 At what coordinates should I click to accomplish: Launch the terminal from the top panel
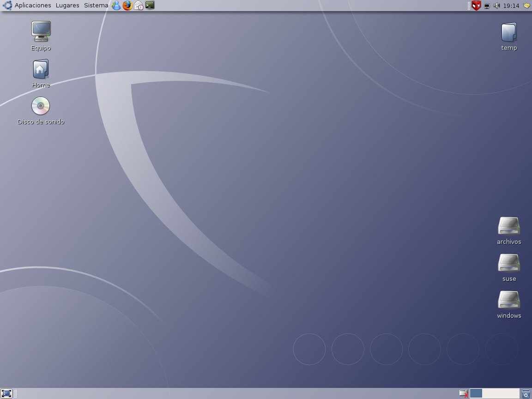150,5
